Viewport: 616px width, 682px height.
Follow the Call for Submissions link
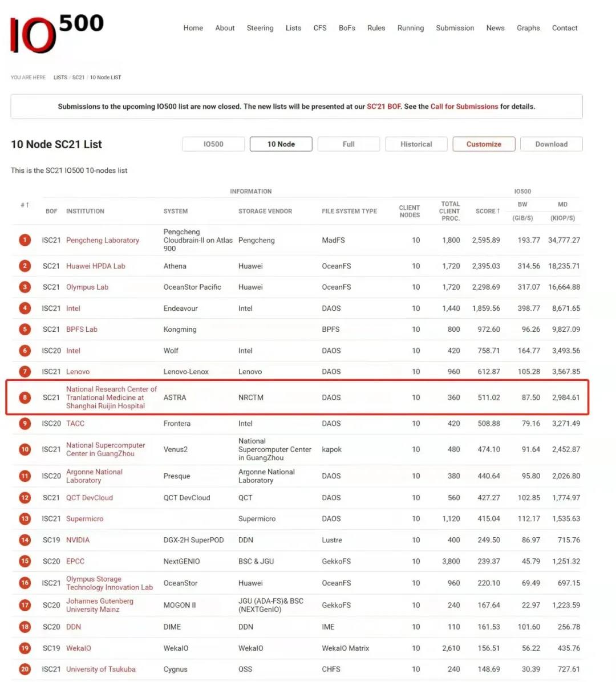(464, 107)
